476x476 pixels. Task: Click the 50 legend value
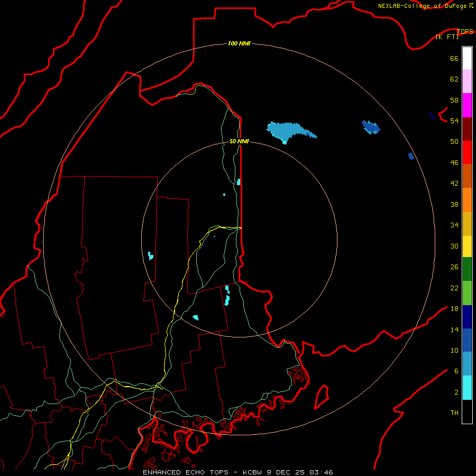(x=454, y=142)
